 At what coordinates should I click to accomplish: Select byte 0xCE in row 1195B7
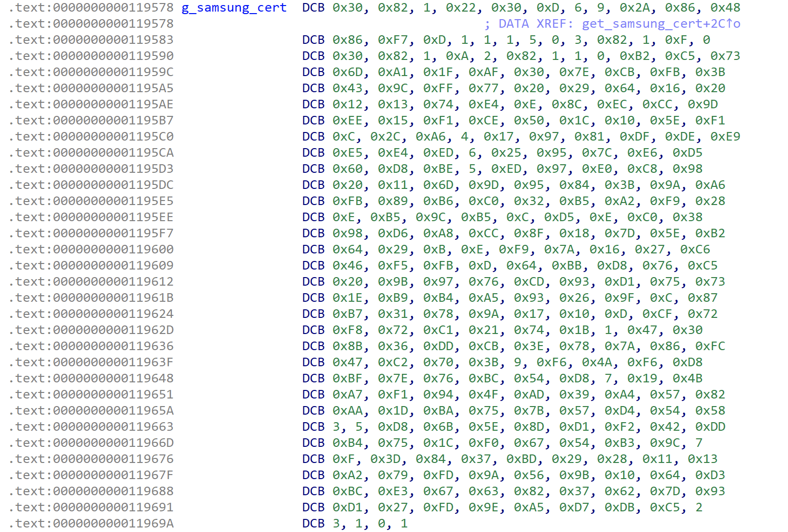(x=484, y=120)
